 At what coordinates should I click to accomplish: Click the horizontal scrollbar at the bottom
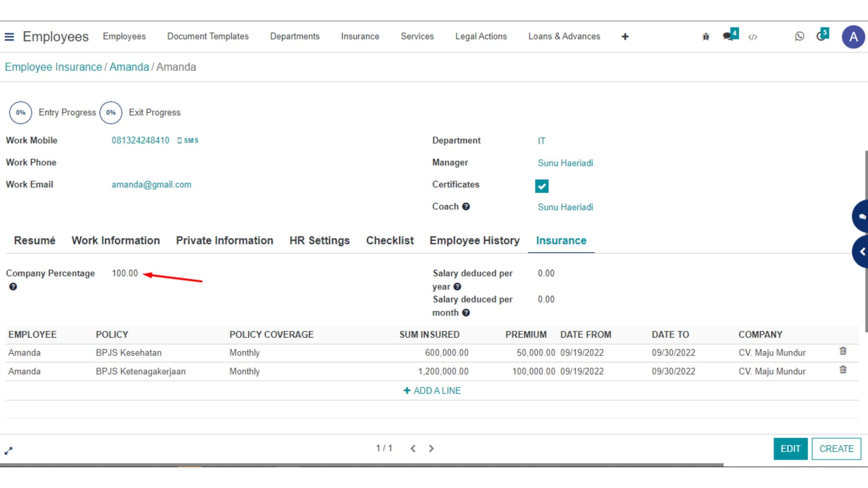coord(362,465)
